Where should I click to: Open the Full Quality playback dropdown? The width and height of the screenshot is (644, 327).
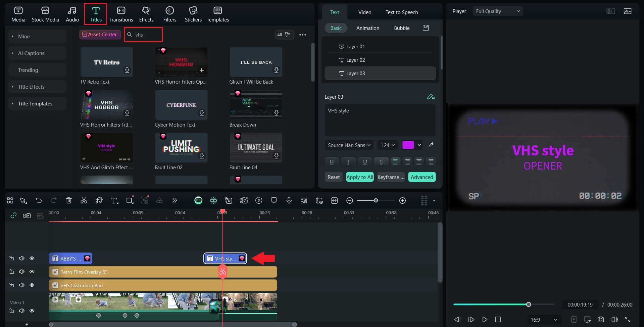coord(498,11)
